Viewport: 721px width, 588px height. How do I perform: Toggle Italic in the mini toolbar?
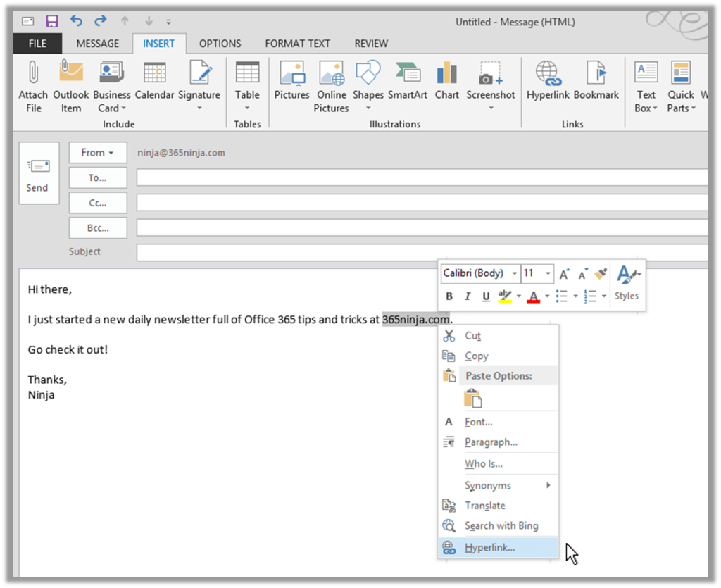(468, 296)
